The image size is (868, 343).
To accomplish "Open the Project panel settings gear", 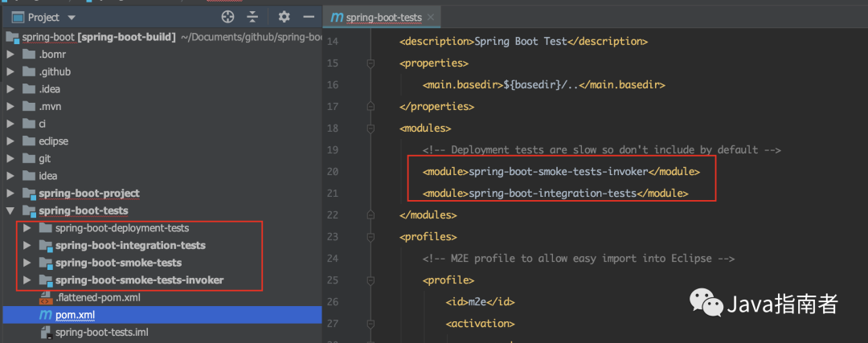I will [284, 17].
